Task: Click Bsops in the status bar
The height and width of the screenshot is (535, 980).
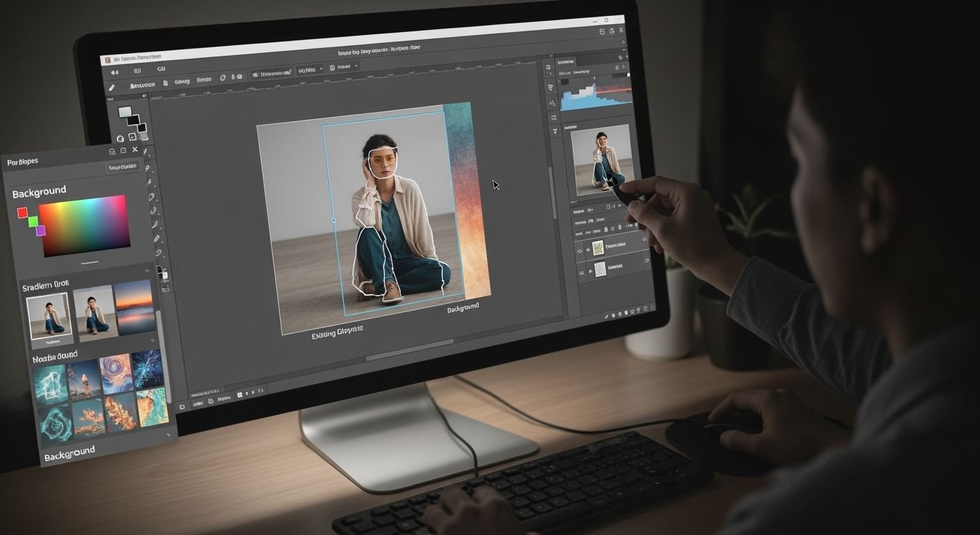Action: pos(223,398)
